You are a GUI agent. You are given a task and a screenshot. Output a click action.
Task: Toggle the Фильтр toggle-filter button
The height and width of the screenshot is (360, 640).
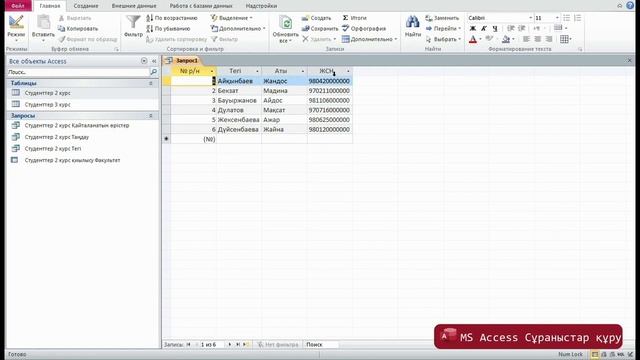224,39
